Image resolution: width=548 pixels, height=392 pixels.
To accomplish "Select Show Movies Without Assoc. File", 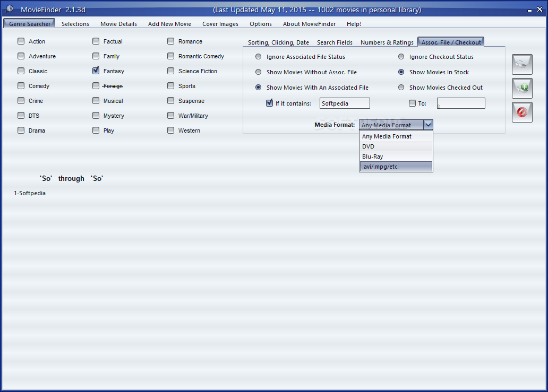I will [x=258, y=72].
